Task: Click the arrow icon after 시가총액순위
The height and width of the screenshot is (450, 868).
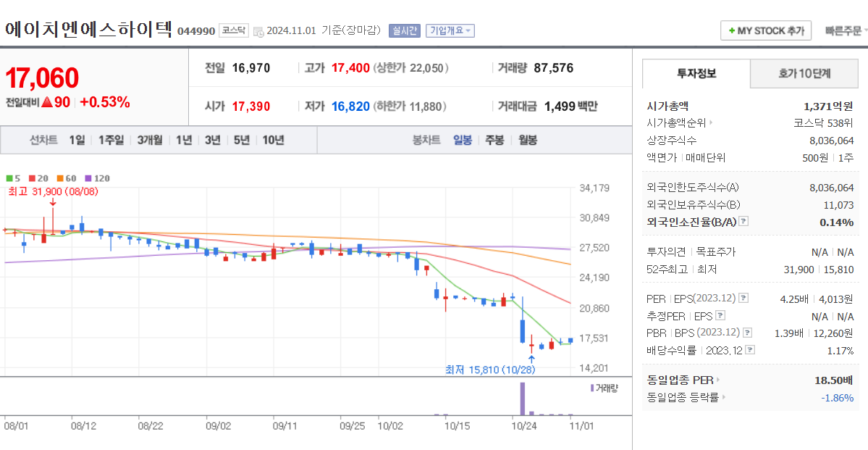Action: (711, 124)
